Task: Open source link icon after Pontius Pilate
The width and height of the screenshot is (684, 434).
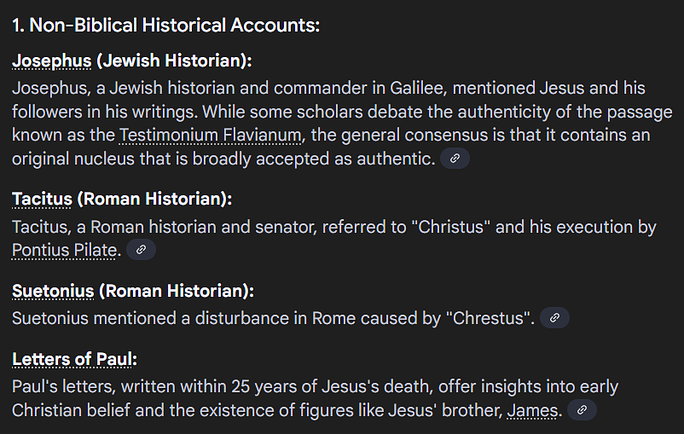Action: pyautogui.click(x=141, y=249)
